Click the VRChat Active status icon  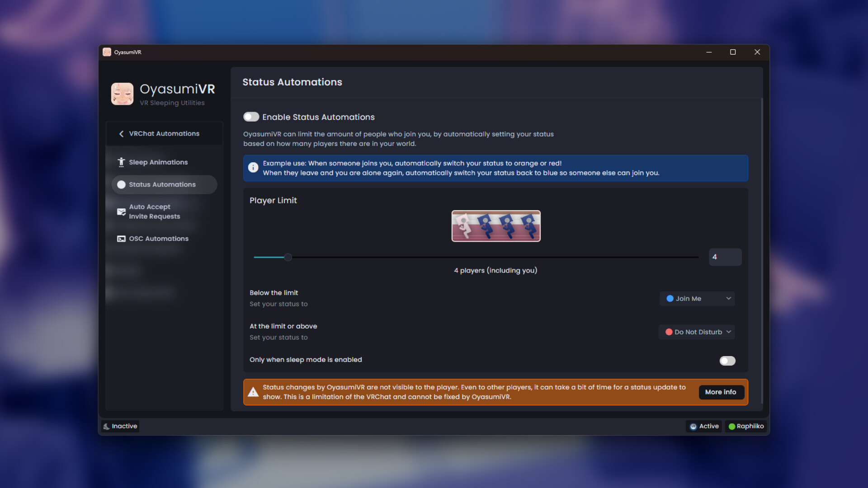pyautogui.click(x=693, y=426)
